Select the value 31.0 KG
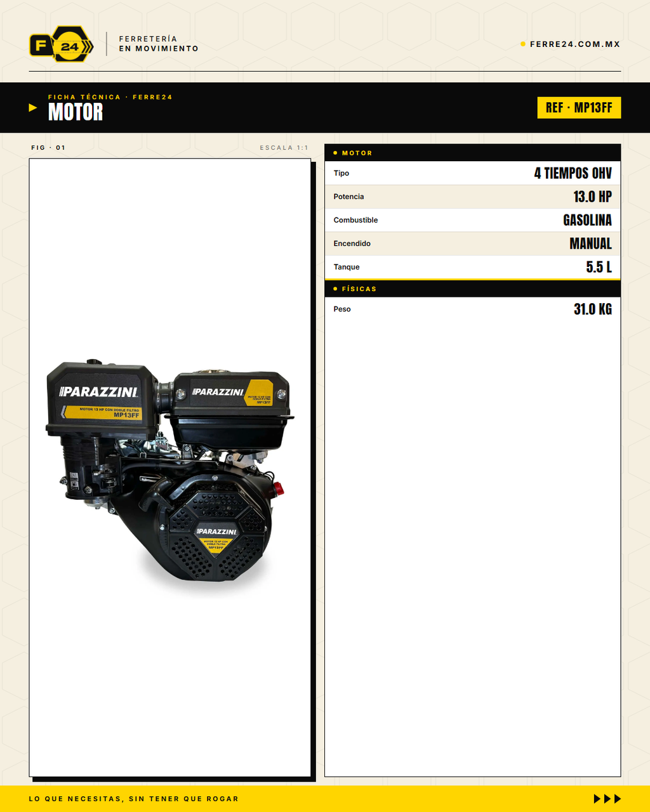The height and width of the screenshot is (812, 650). pyautogui.click(x=592, y=309)
